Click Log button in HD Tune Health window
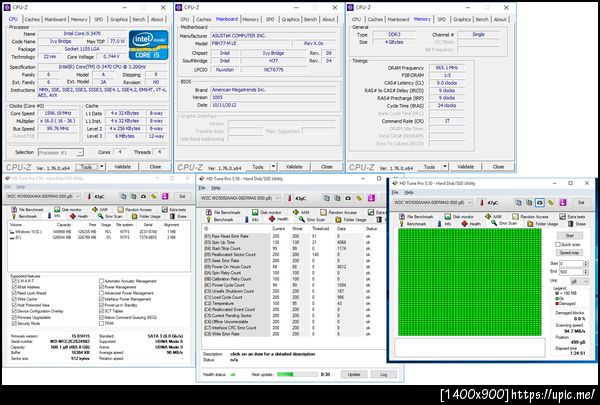The height and width of the screenshot is (405, 600). (384, 374)
